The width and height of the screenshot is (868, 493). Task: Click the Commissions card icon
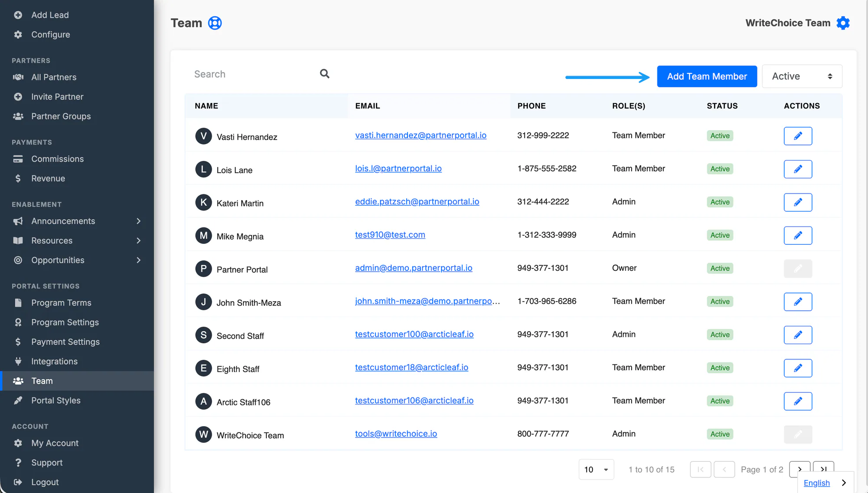point(18,159)
